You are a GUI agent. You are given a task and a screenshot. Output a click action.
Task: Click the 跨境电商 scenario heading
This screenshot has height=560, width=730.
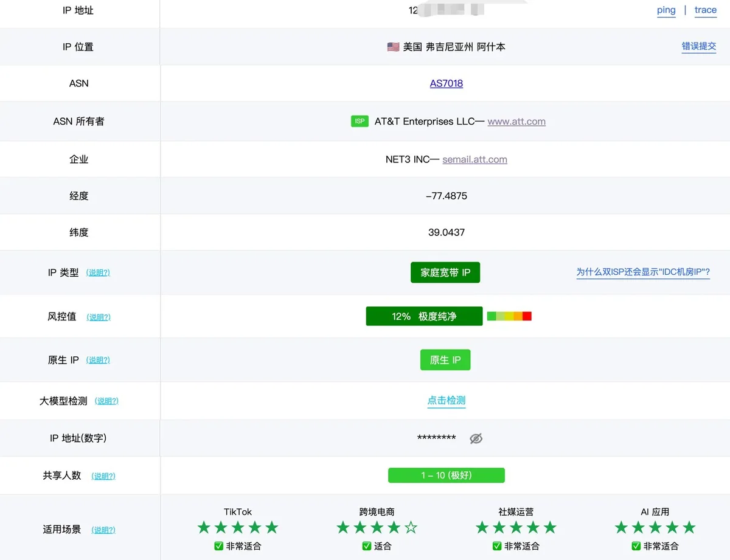[x=377, y=512]
